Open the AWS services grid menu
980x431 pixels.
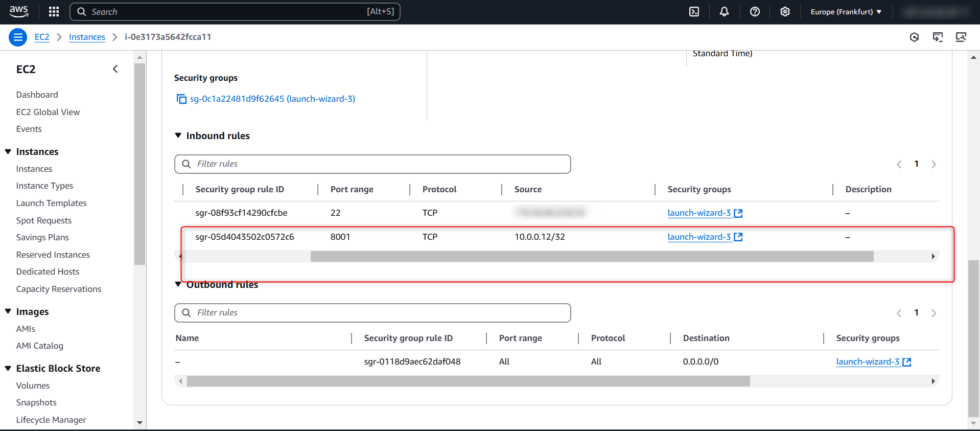[54, 12]
